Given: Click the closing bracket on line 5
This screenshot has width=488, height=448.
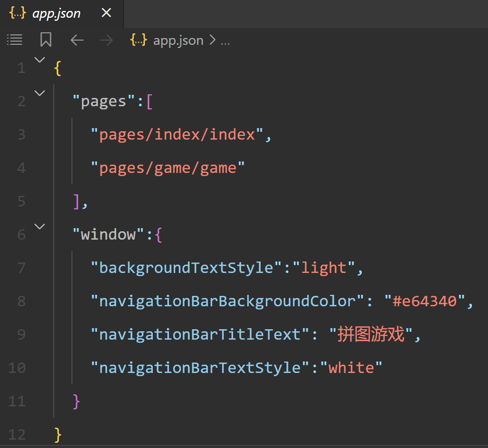Looking at the screenshot, I should 76,202.
